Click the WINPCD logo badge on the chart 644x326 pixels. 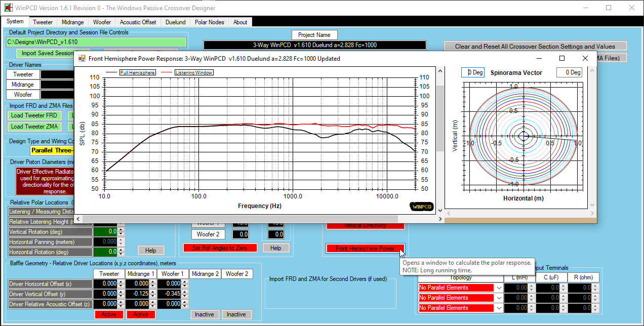pos(421,207)
